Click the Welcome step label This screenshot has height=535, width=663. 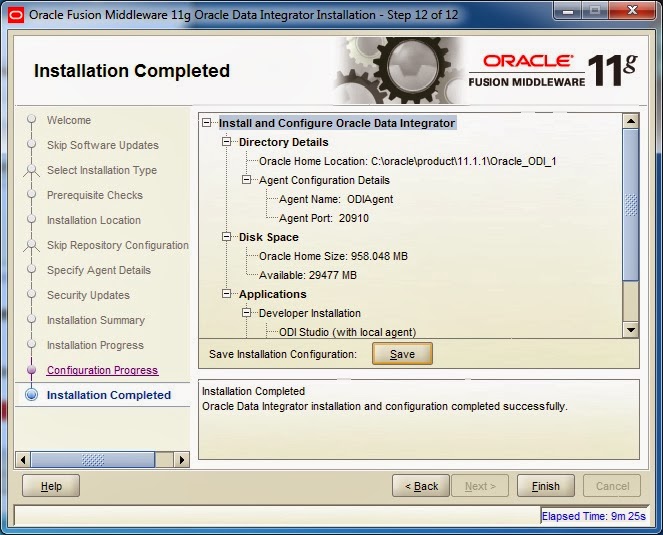69,120
